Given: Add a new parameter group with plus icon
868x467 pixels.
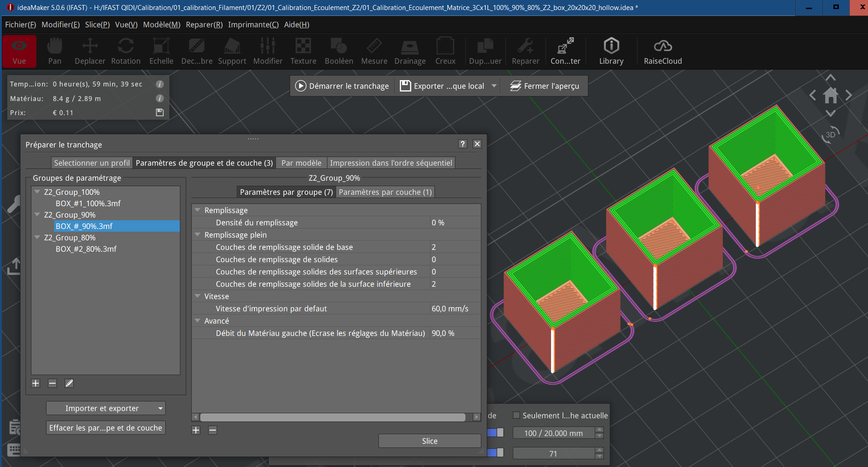Looking at the screenshot, I should pos(36,383).
